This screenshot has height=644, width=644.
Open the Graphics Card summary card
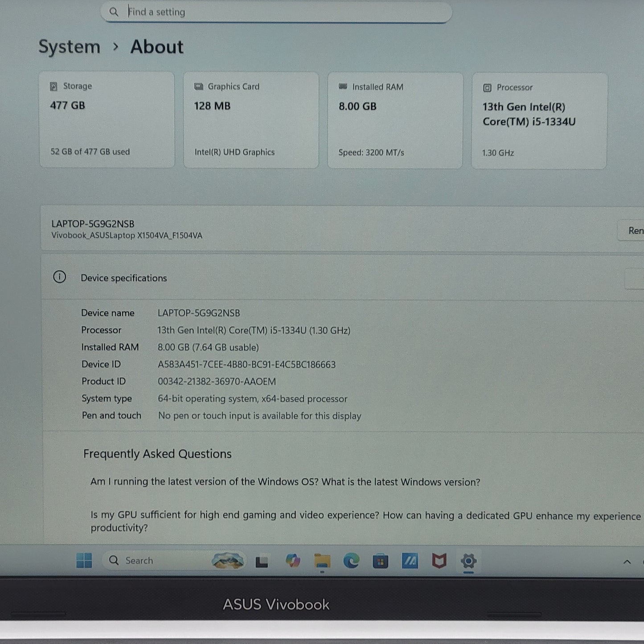click(250, 119)
